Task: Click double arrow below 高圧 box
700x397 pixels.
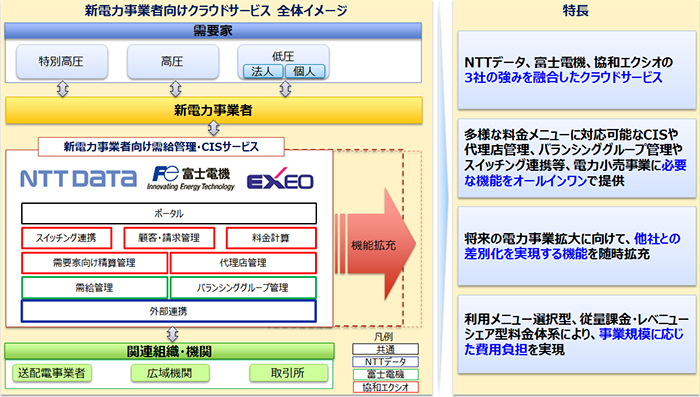Action: 175,89
